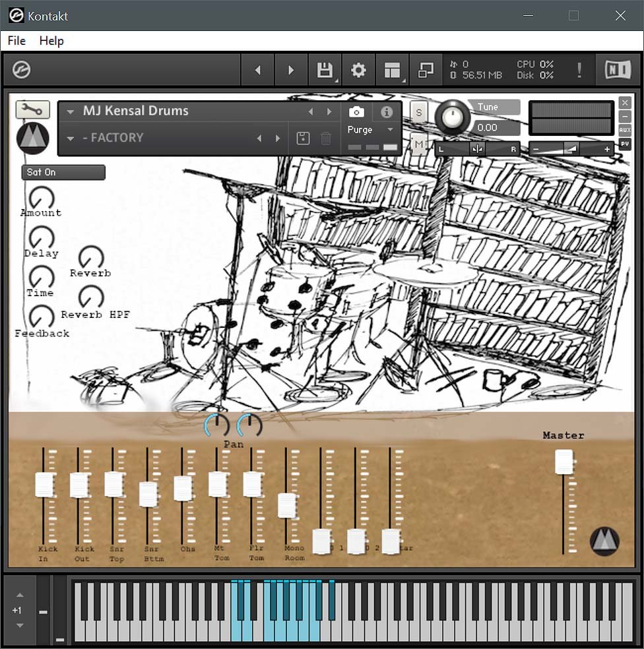Click the AUX button
This screenshot has width=644, height=649.
624,130
